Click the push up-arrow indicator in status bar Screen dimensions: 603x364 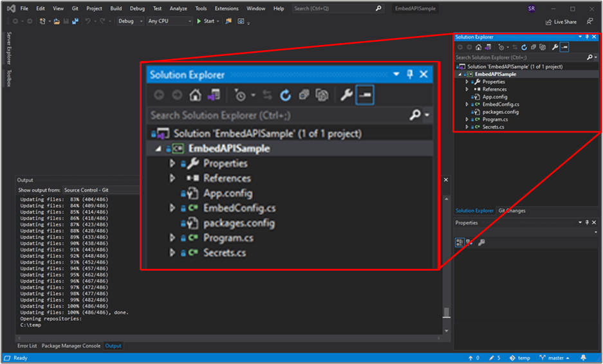tap(474, 358)
